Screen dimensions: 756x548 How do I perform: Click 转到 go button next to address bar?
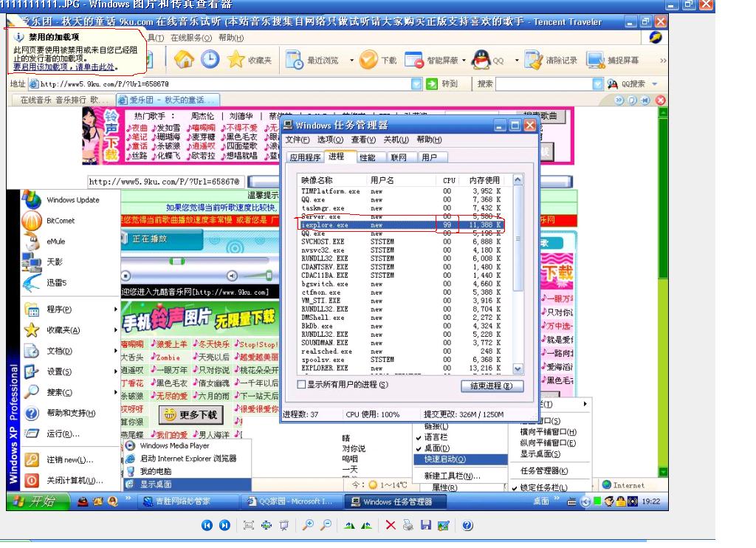442,84
